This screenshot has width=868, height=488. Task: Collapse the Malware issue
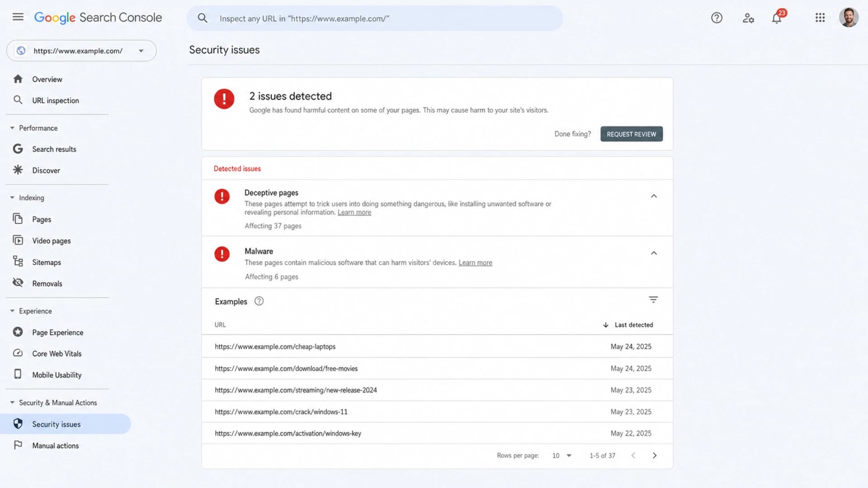coord(654,253)
